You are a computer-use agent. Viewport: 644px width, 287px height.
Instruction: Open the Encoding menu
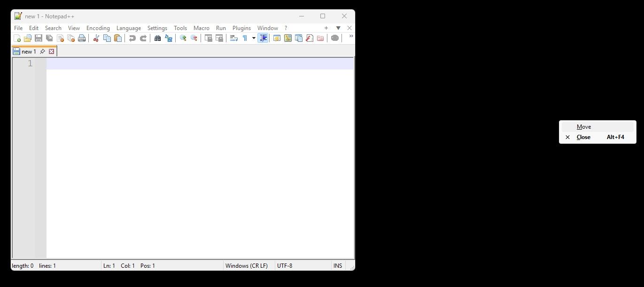click(98, 28)
